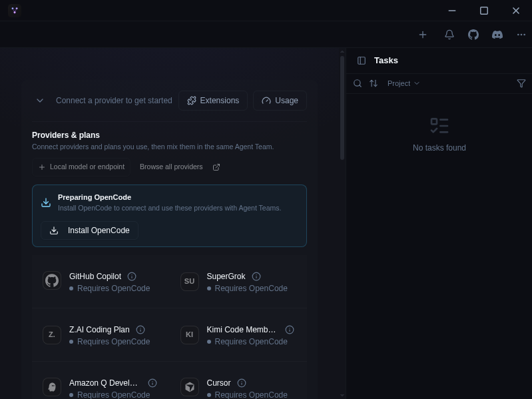Click Connect a provider to get started text

[x=114, y=101]
